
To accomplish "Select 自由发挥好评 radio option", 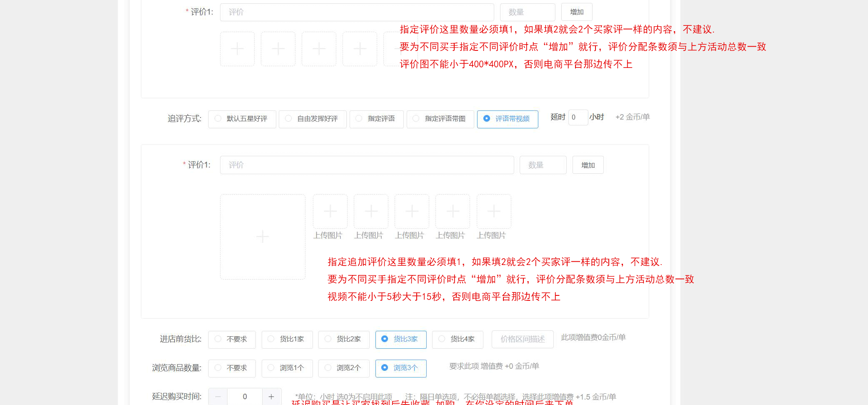I will click(312, 119).
